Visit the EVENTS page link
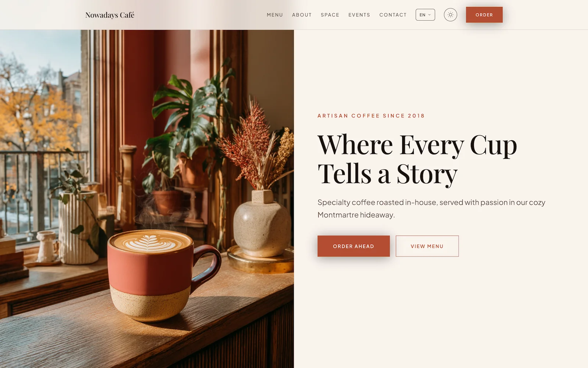The width and height of the screenshot is (588, 368). [359, 15]
